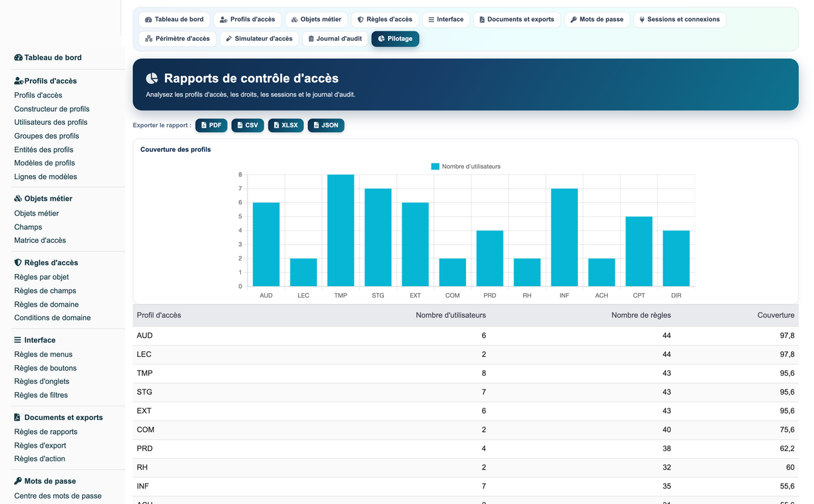The height and width of the screenshot is (504, 814).
Task: Click the key icon next to Mots de passe
Action: point(18,481)
